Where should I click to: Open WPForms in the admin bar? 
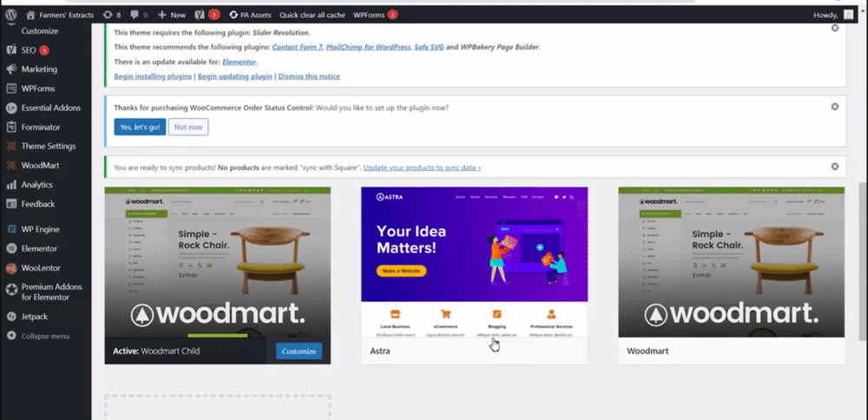[x=375, y=15]
